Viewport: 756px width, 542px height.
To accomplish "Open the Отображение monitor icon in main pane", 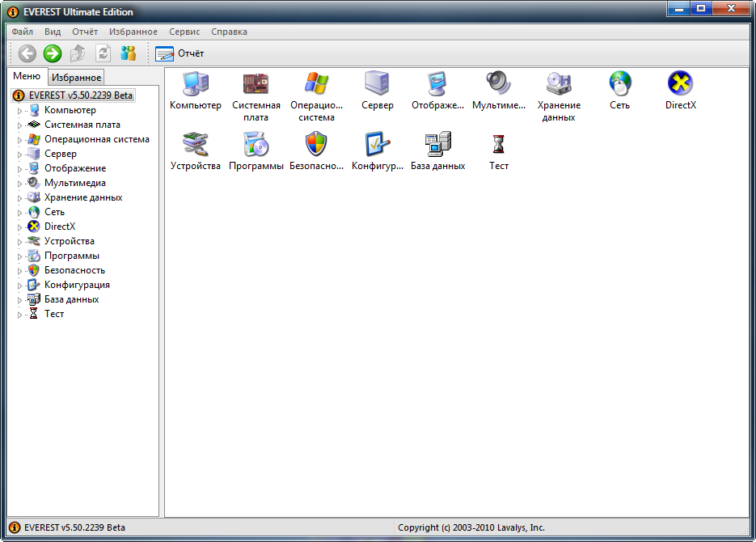I will (437, 84).
